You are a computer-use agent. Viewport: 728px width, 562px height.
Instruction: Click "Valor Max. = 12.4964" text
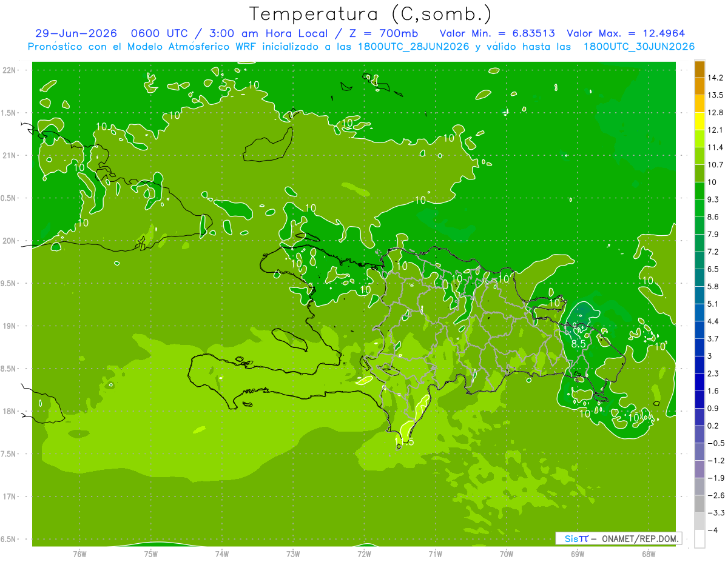point(626,33)
